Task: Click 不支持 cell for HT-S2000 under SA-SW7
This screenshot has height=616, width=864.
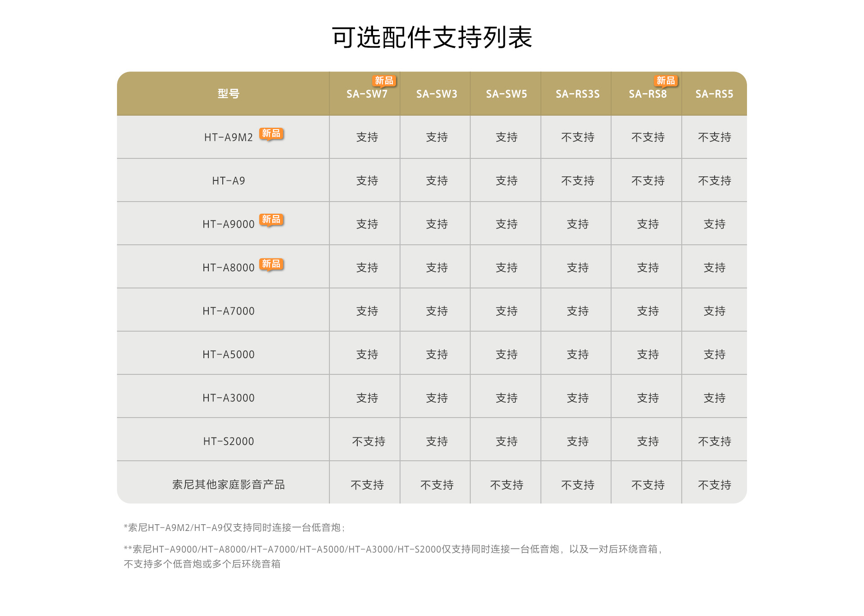Action: tap(369, 441)
